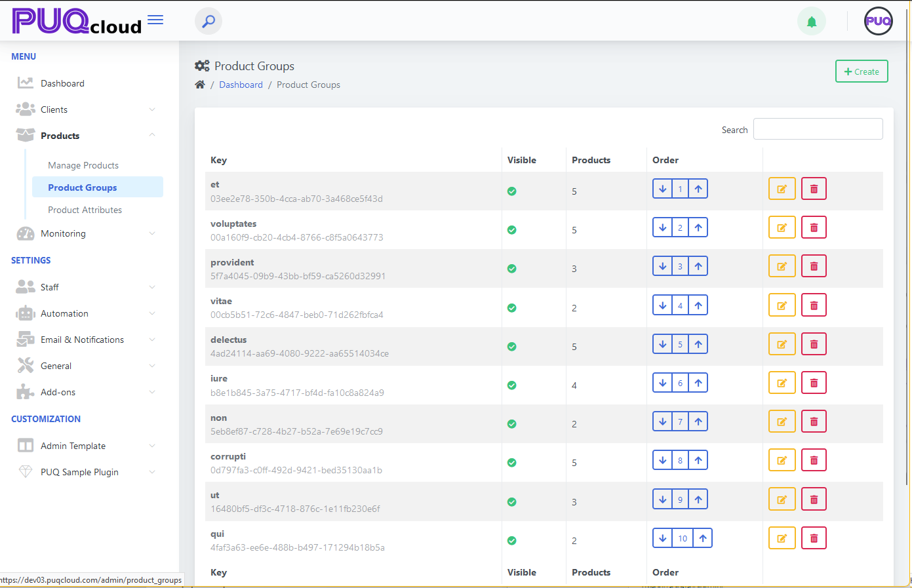
Task: Toggle the hamburger sidebar menu icon
Action: pos(155,20)
